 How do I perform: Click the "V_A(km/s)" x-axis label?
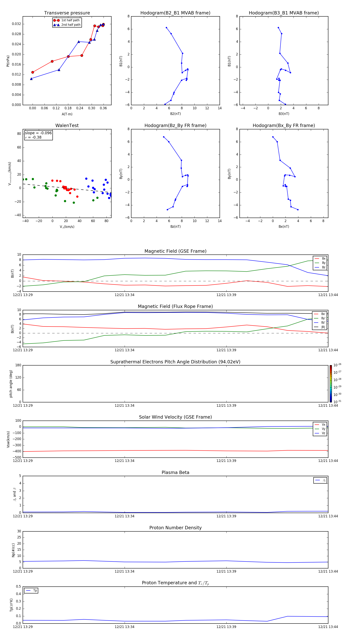click(67, 227)
